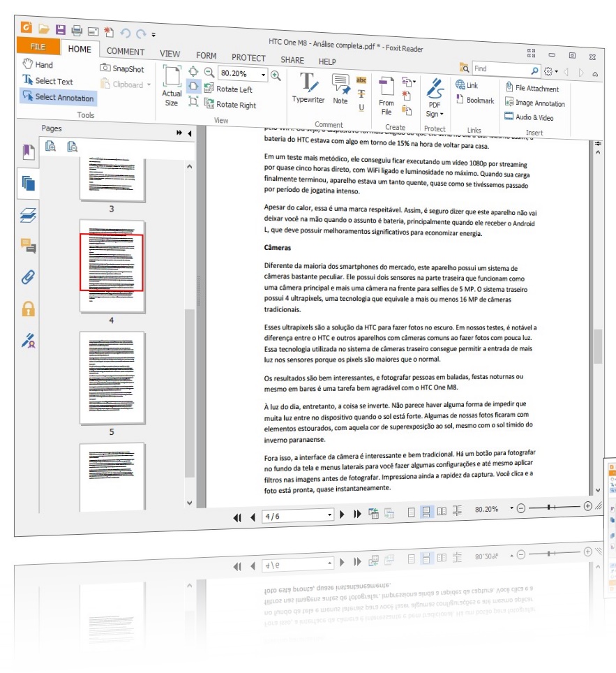616x673 pixels.
Task: Open the Digital Signatures side panel
Action: click(29, 341)
